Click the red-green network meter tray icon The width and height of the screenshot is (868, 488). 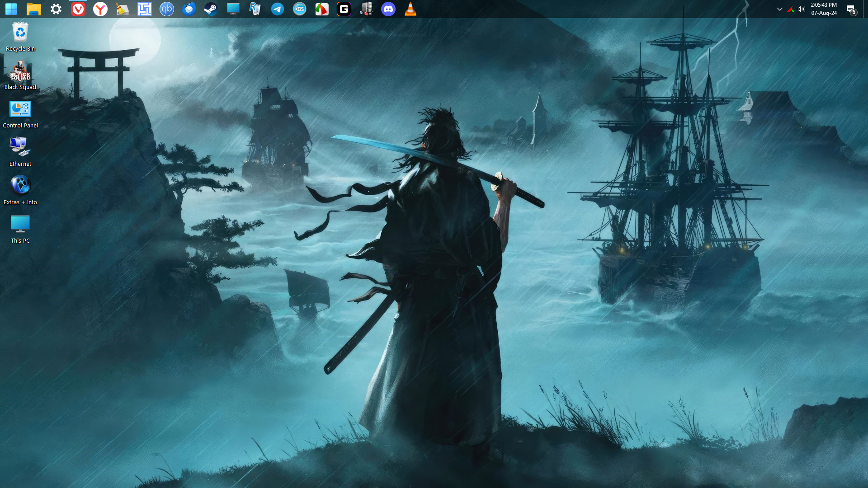790,9
